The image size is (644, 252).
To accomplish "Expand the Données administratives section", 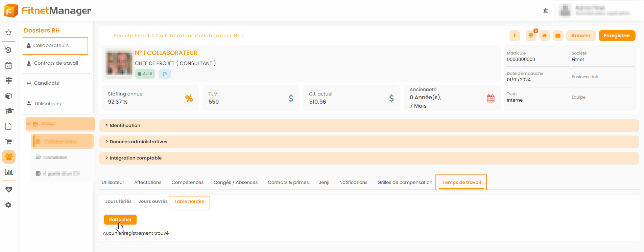I will coord(138,142).
